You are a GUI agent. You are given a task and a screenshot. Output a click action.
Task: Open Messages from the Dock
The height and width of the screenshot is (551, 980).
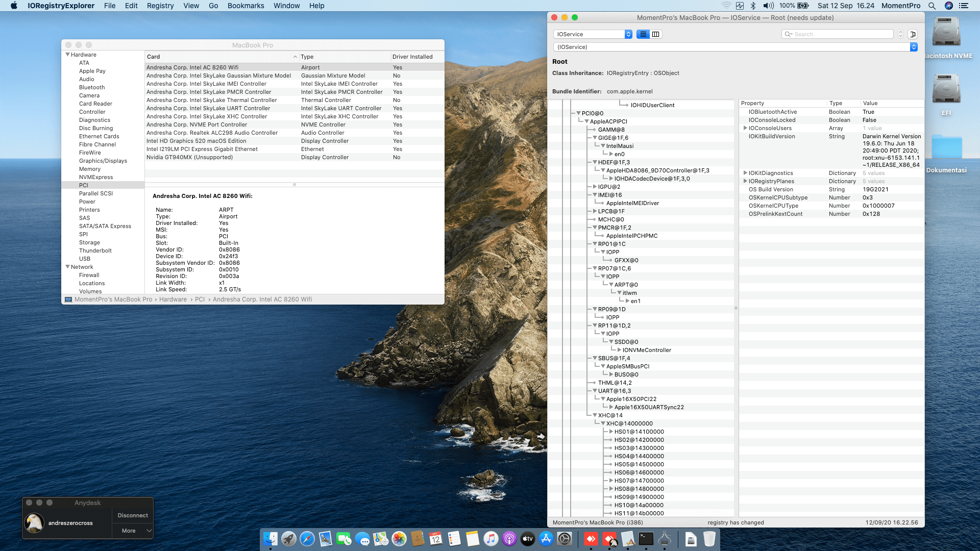point(362,539)
